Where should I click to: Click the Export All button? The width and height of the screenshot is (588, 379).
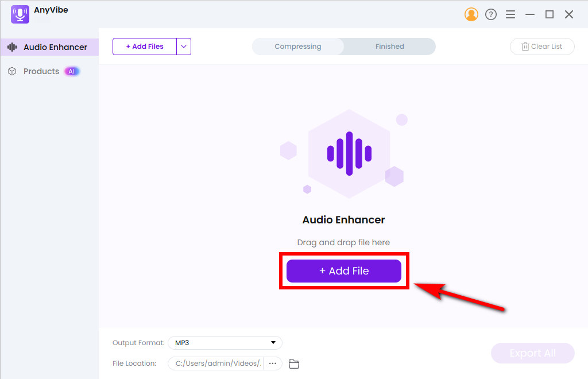click(x=533, y=353)
